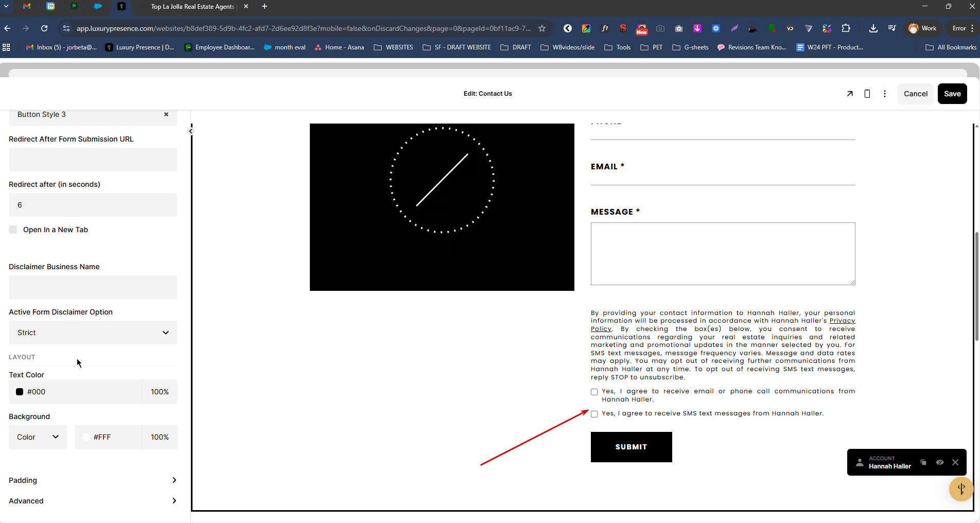
Task: Open the SF - DRAFT WEBSITE bookmark folder
Action: coord(457,47)
